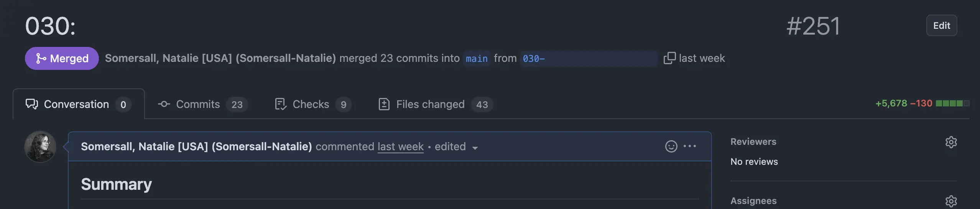Open the main base branch link
Image resolution: width=980 pixels, height=209 pixels.
(x=477, y=59)
